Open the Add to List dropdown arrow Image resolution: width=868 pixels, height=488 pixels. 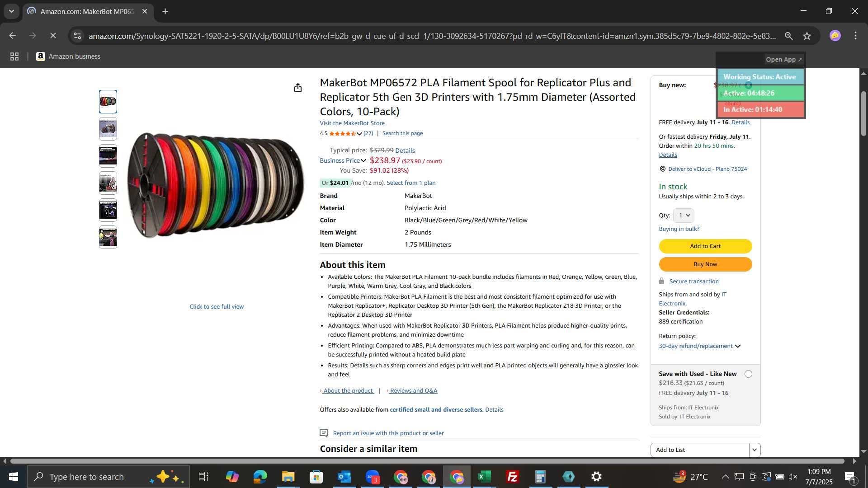coord(755,450)
